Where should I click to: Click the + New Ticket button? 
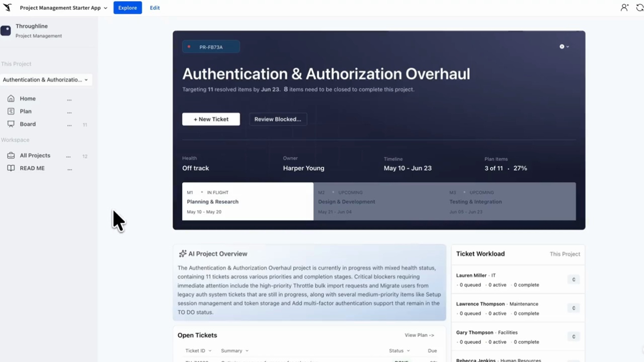(211, 119)
